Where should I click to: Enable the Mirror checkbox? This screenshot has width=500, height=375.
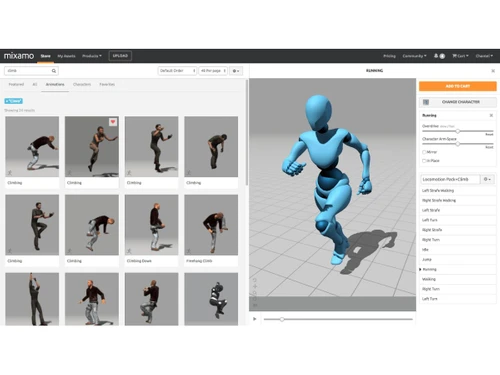coord(424,152)
